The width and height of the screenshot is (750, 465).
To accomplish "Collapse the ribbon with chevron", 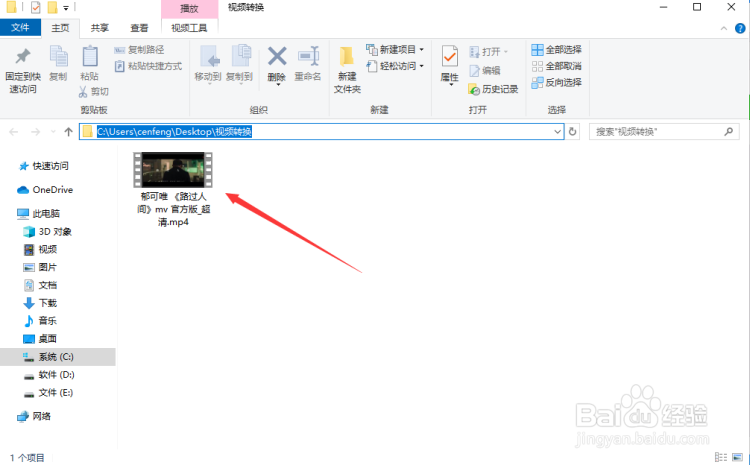I will (724, 29).
